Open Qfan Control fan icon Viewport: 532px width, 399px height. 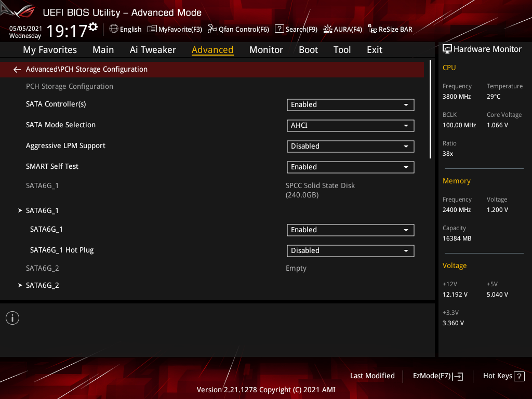[212, 29]
